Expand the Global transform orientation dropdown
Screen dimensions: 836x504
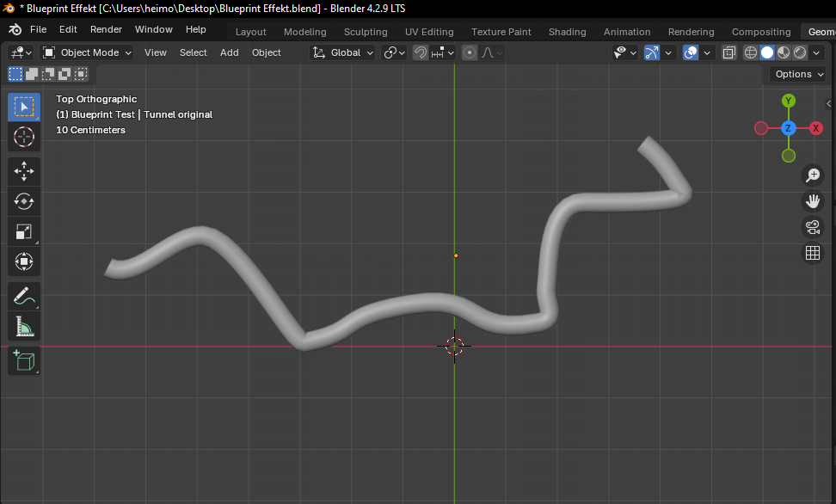pos(344,52)
